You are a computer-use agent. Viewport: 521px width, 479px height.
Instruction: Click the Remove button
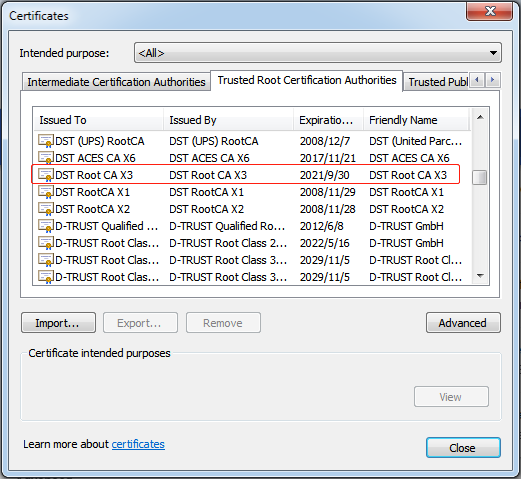(223, 323)
